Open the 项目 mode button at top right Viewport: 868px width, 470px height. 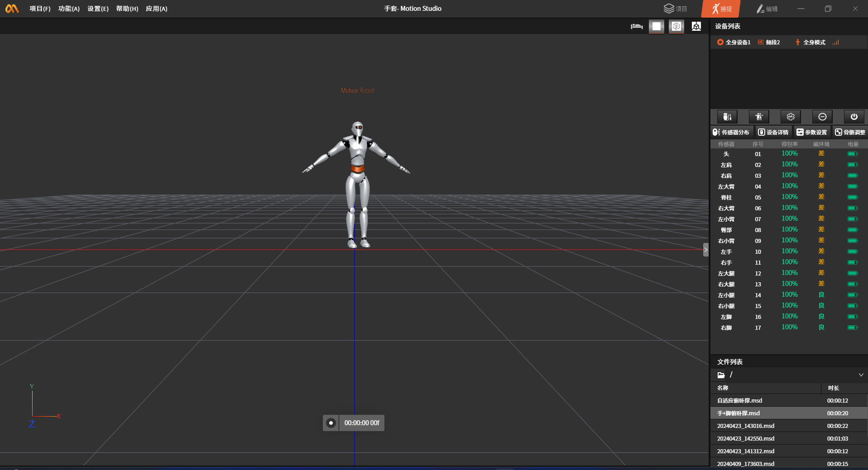676,9
